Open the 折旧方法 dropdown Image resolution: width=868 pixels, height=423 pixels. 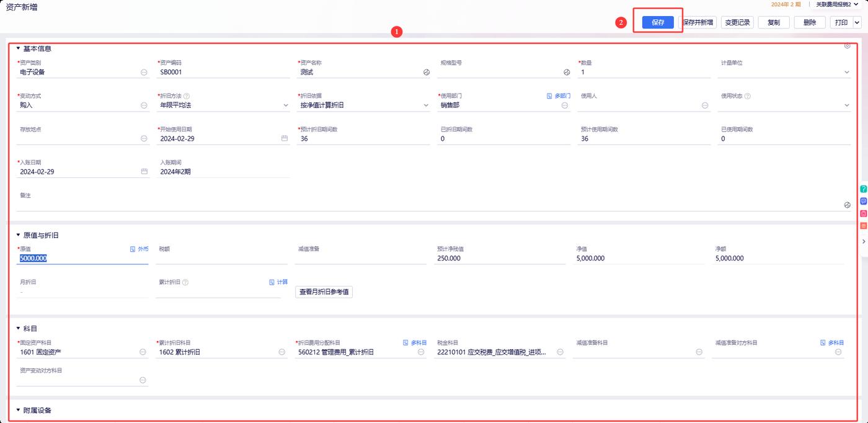coord(286,105)
